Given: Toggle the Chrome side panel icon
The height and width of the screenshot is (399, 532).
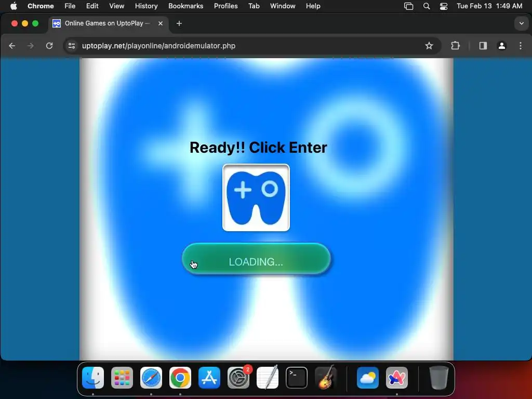Looking at the screenshot, I should point(483,46).
